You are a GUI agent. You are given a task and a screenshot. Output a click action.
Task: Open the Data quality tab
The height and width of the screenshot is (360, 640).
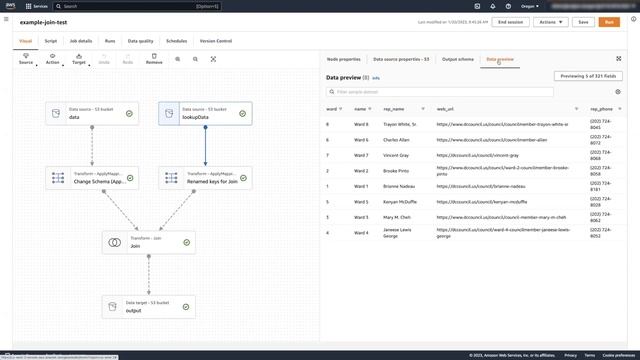point(140,41)
